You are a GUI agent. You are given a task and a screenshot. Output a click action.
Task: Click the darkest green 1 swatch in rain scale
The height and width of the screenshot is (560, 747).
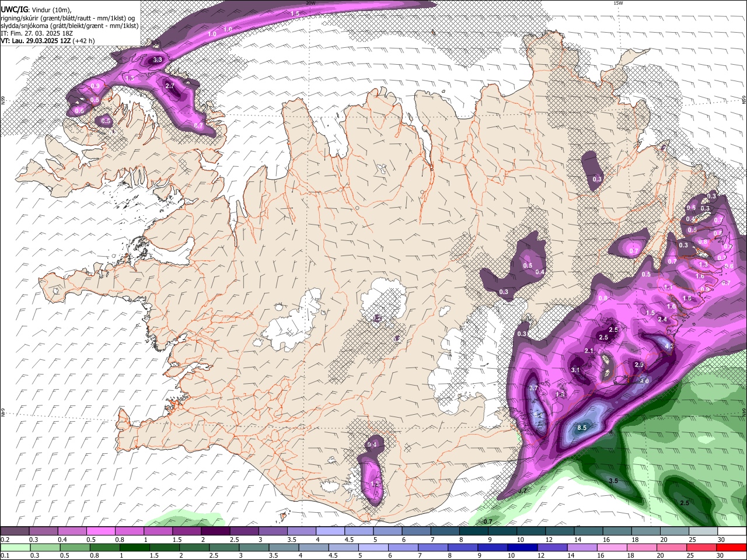pyautogui.click(x=135, y=547)
